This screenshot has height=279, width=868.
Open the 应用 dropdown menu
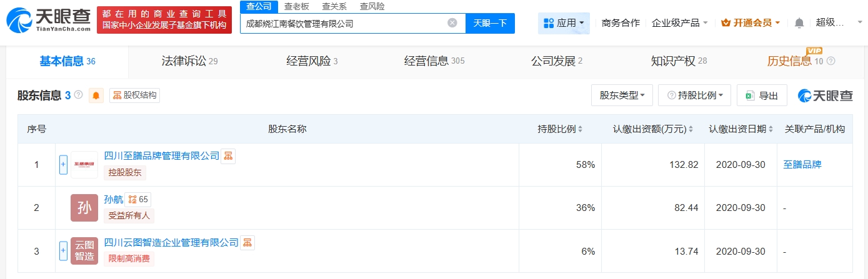[564, 23]
